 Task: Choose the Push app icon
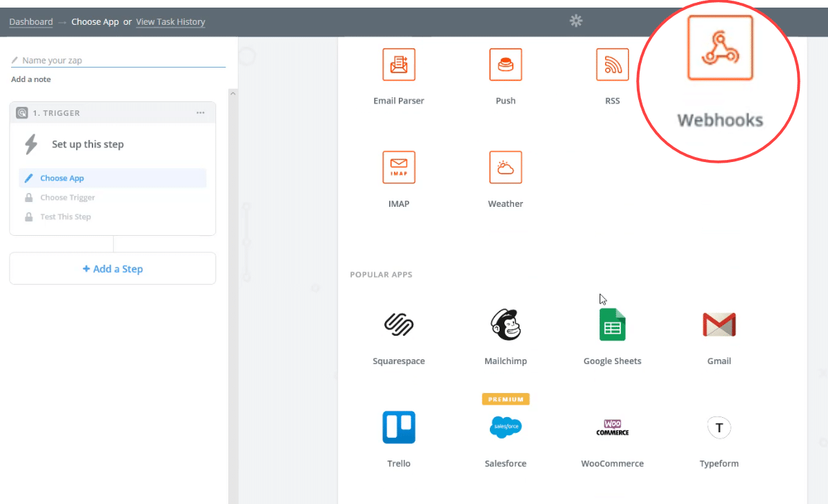click(505, 64)
